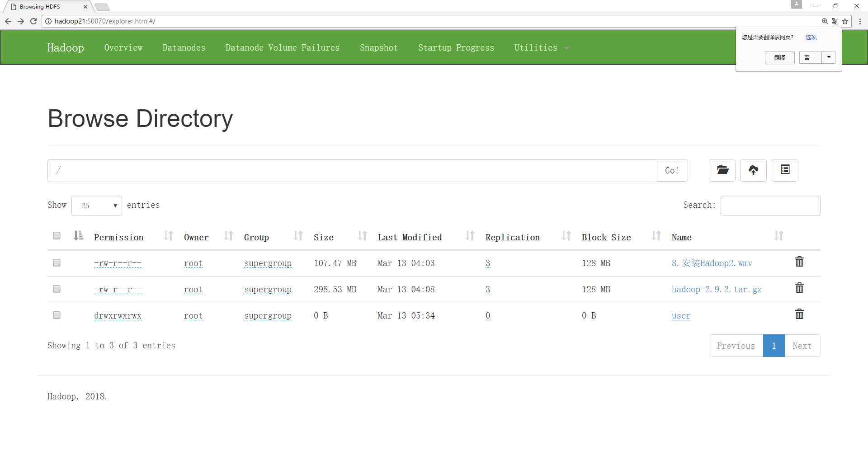This screenshot has height=464, width=868.
Task: Open a new browser tab
Action: [x=102, y=7]
